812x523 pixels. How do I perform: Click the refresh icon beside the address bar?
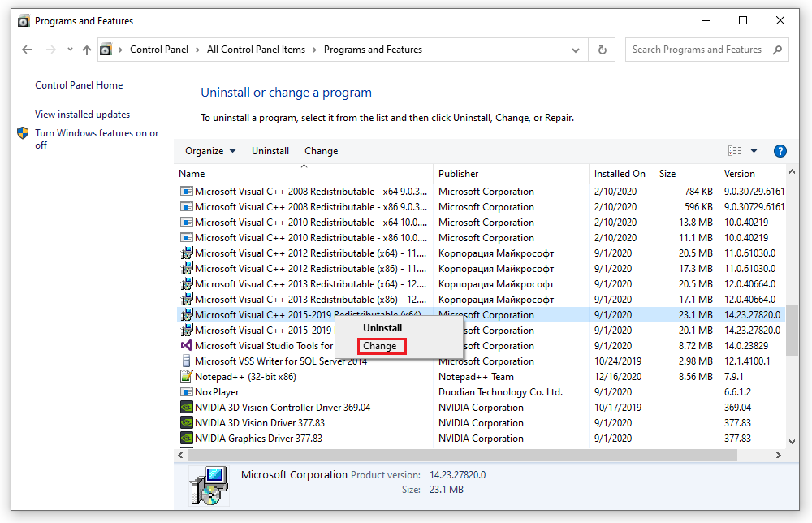(x=602, y=50)
